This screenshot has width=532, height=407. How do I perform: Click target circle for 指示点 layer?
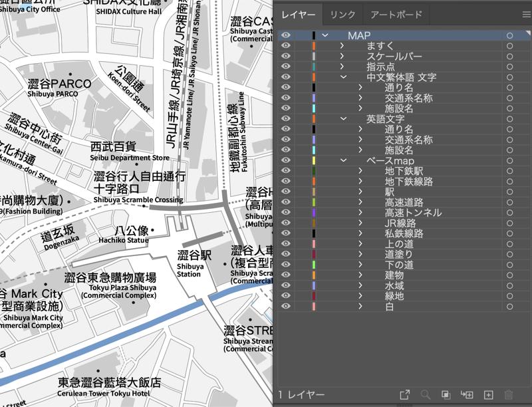pos(509,67)
